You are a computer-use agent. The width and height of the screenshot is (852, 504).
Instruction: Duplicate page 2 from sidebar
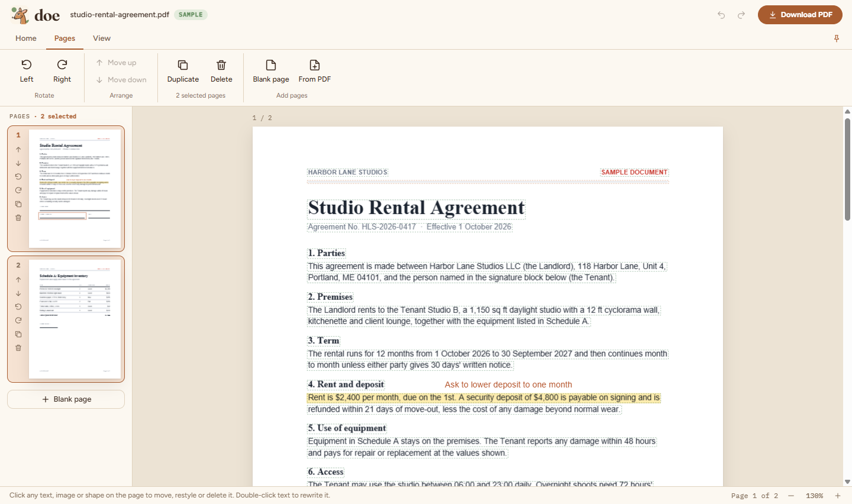18,334
